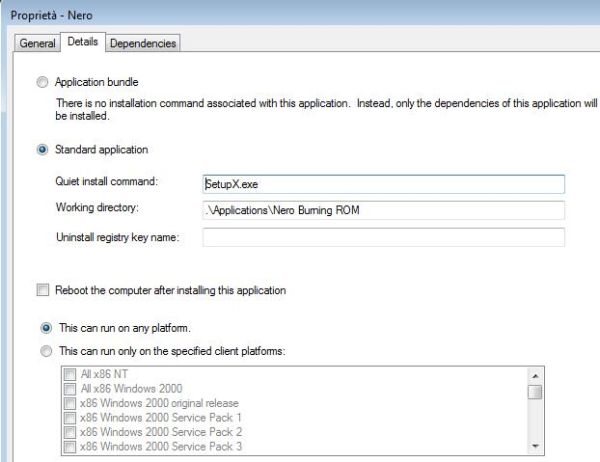Click the 'Working directory:' label
The height and width of the screenshot is (462, 600).
click(97, 207)
